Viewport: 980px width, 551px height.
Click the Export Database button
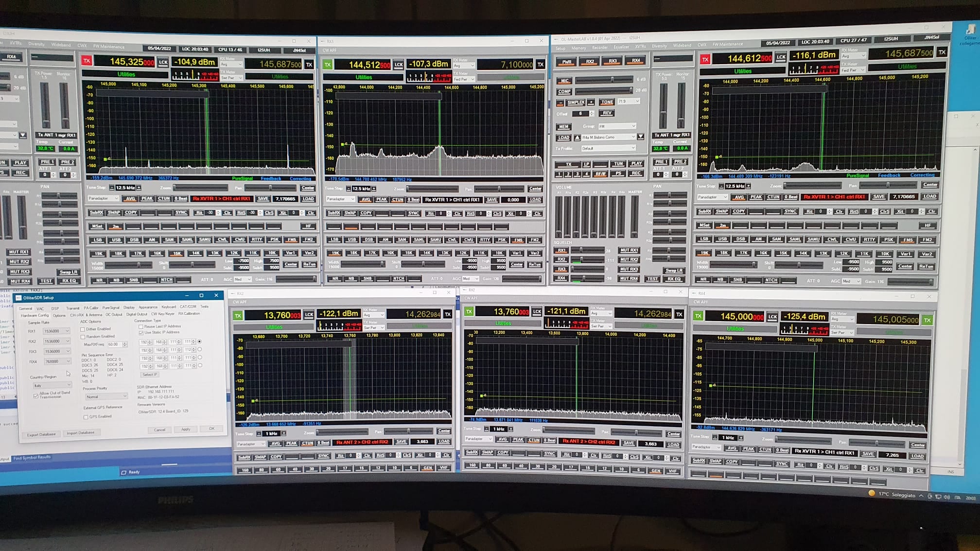[41, 434]
